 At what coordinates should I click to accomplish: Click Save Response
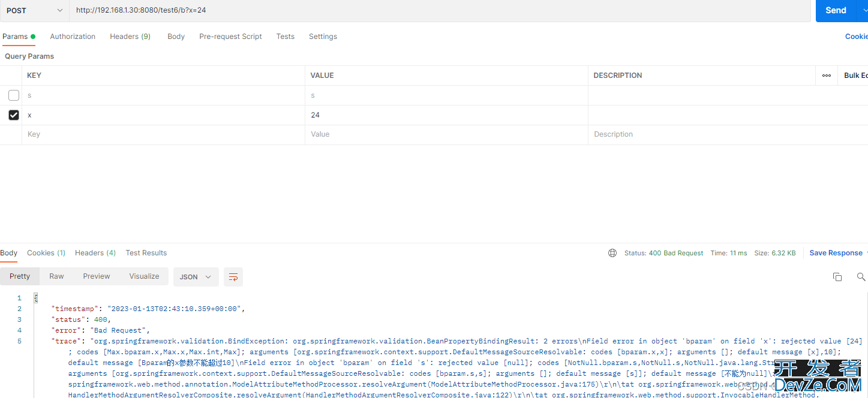click(836, 253)
